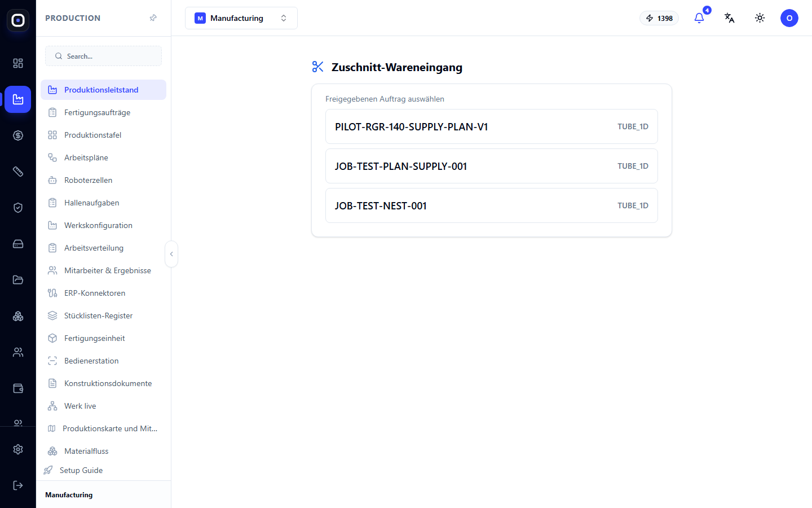812x508 pixels.
Task: Open the users rail icon
Action: (18, 352)
